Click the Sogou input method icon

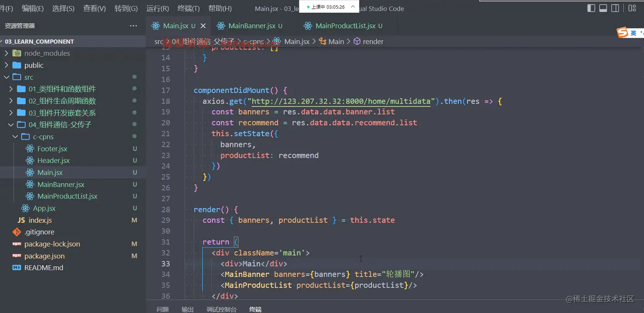pyautogui.click(x=623, y=33)
